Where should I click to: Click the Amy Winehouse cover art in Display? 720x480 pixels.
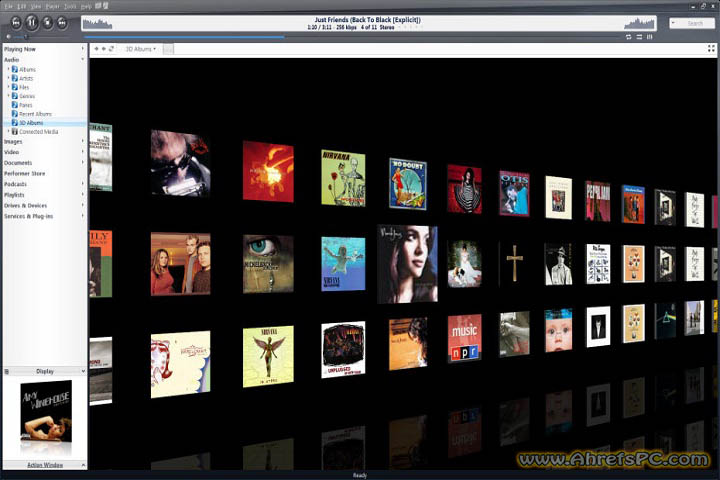46,412
